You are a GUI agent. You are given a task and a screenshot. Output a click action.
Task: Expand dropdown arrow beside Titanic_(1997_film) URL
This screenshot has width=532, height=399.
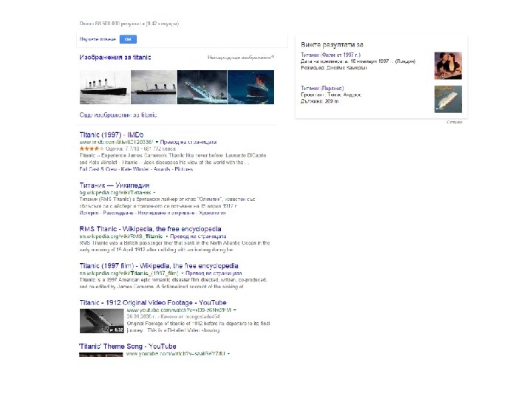point(183,273)
